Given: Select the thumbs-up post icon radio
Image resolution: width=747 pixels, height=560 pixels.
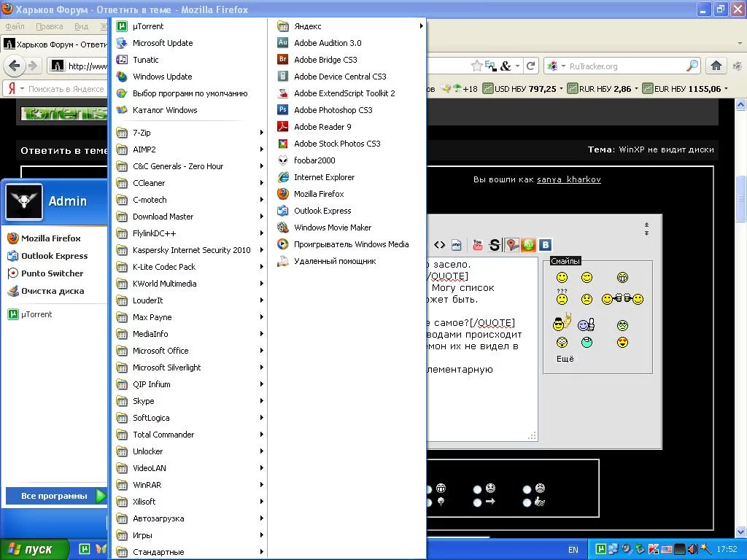Looking at the screenshot, I should point(527,502).
